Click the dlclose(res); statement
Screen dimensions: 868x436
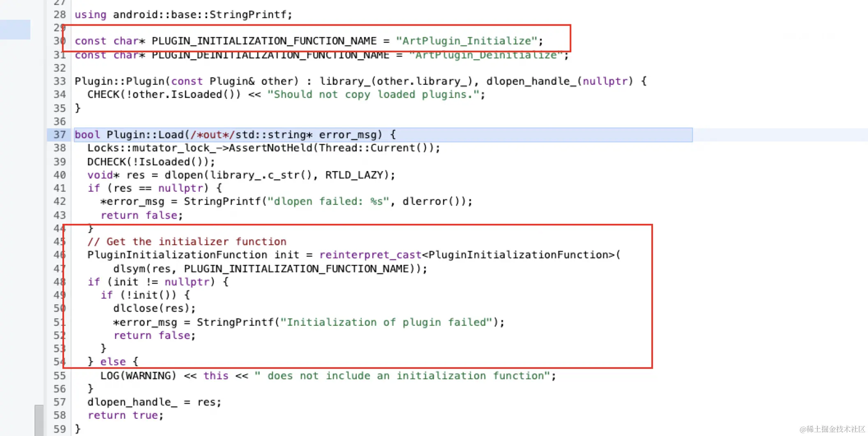click(x=154, y=308)
